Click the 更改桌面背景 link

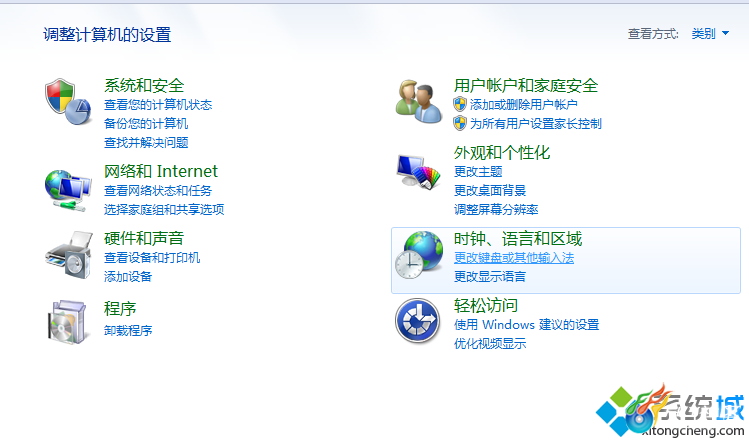[490, 191]
